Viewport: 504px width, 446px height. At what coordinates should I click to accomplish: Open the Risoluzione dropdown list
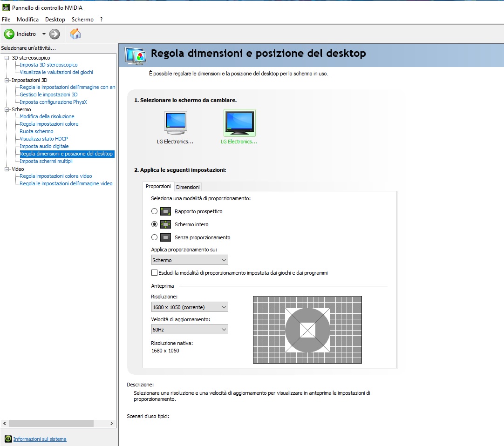click(190, 307)
